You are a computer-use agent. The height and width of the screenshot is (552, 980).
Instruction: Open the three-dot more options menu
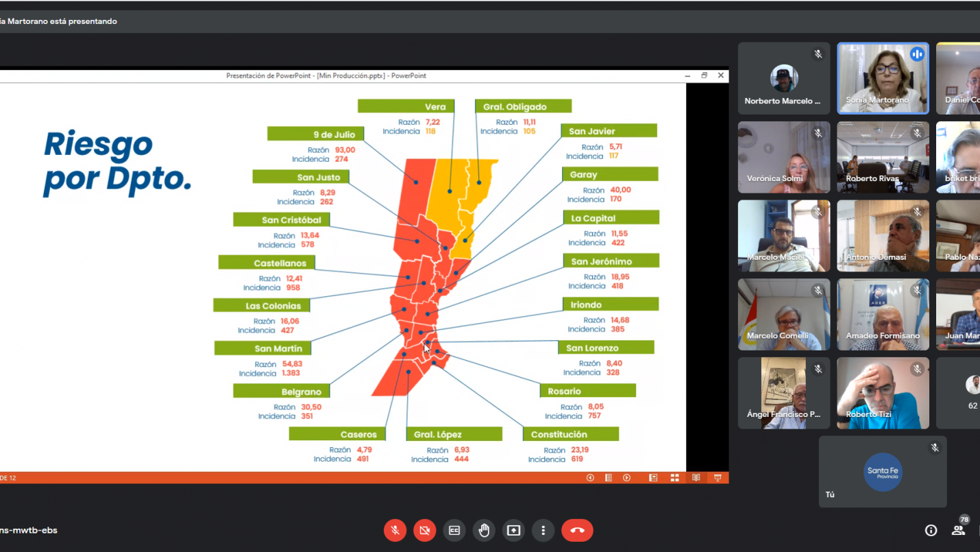(x=543, y=530)
